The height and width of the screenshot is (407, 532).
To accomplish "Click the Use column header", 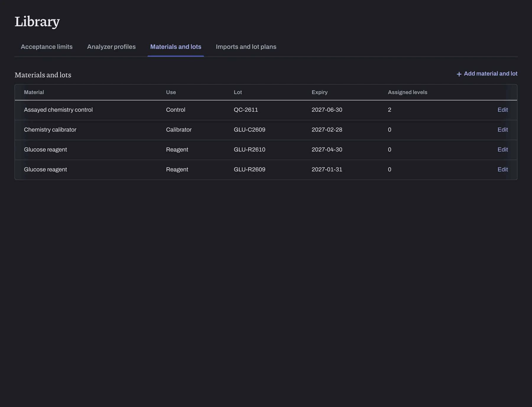I will pos(171,92).
